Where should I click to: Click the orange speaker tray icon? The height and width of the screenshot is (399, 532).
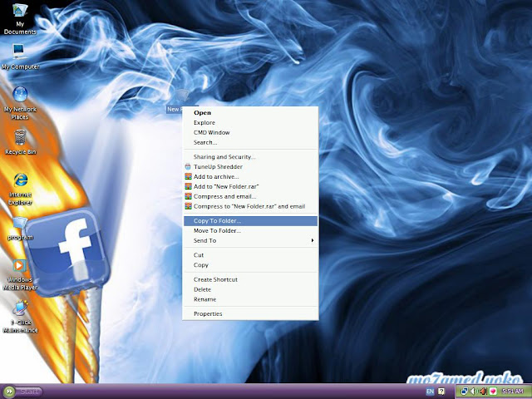[483, 392]
